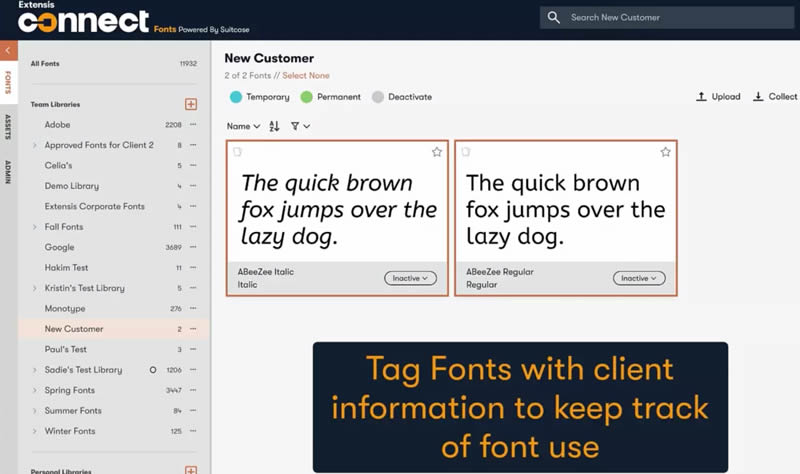
Task: Add a new Personal Library
Action: coord(191,470)
